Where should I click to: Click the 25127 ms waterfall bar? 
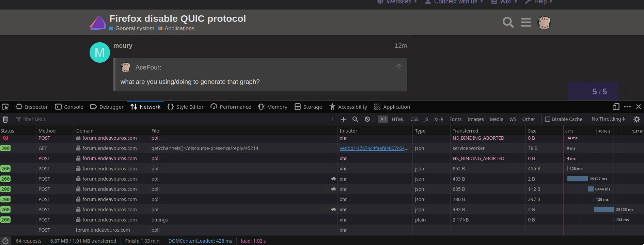[578, 179]
